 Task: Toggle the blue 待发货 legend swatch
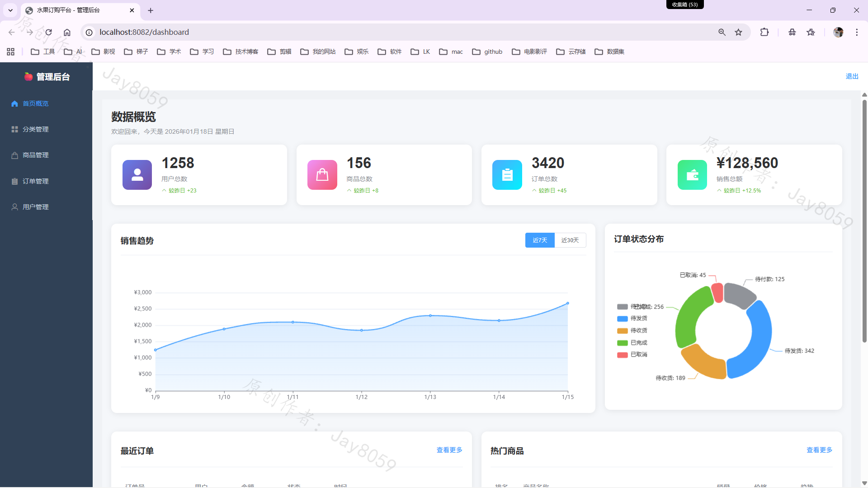point(623,319)
